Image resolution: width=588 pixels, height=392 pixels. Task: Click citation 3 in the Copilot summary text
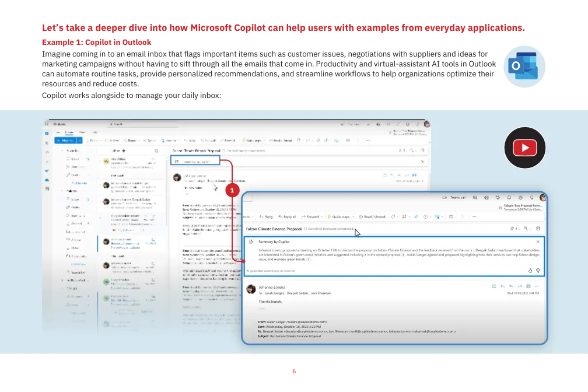(309, 259)
